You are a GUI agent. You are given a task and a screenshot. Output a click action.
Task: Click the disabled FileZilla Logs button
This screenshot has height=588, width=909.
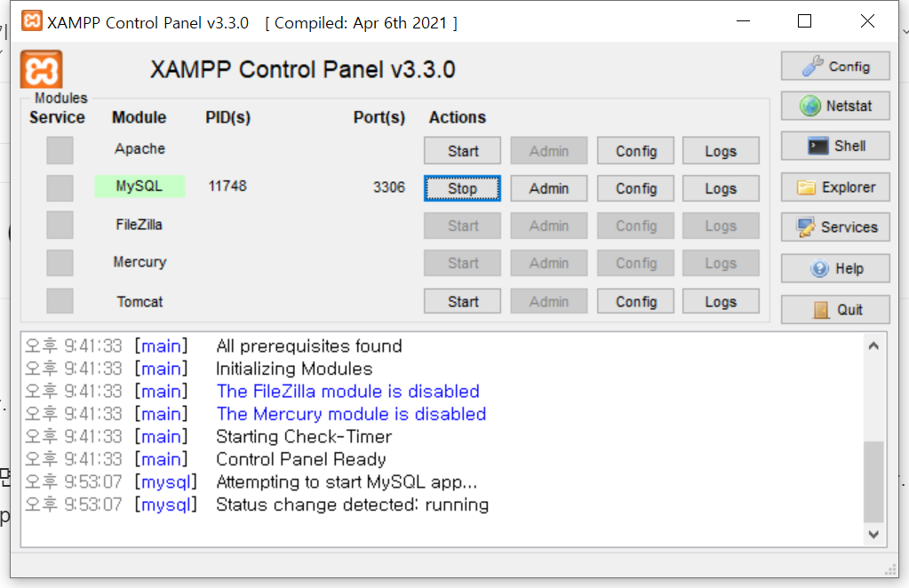721,226
